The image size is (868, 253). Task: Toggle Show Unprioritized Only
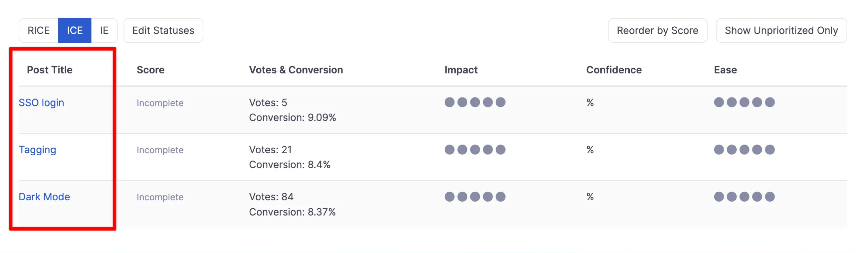pos(781,30)
